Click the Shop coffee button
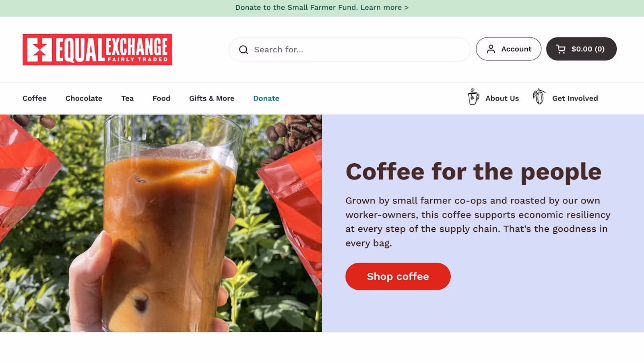Viewport: 644px width, 362px height. 398,276
